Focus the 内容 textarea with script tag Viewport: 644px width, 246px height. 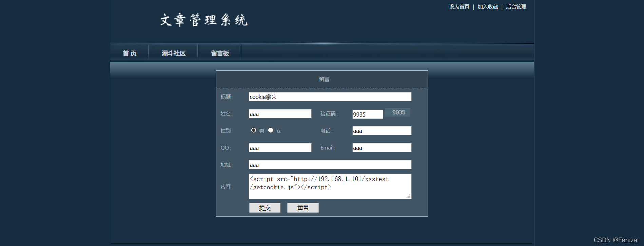tap(330, 187)
